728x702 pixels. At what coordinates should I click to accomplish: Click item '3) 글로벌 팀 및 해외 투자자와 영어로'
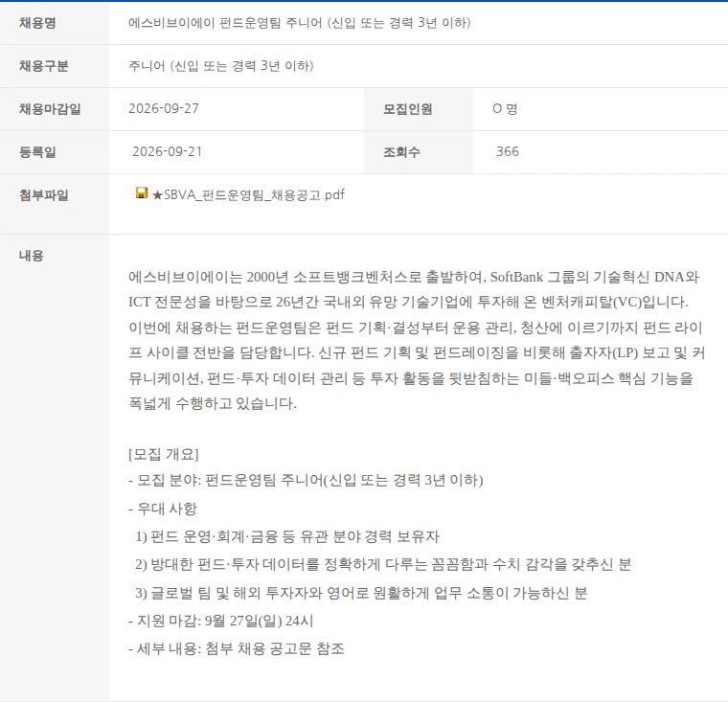pyautogui.click(x=361, y=593)
